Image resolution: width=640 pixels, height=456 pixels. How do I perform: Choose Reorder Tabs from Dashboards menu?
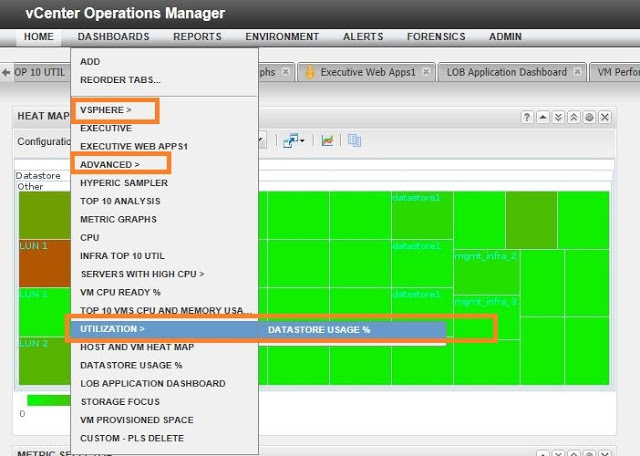click(120, 80)
